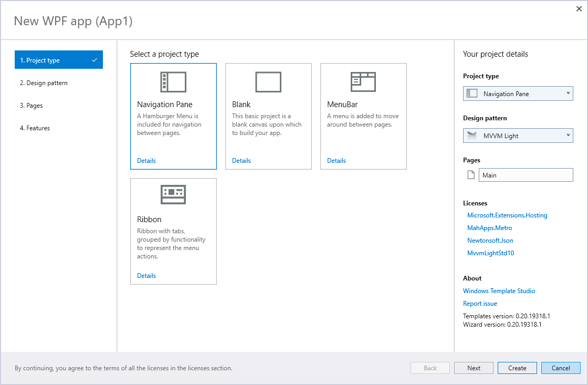Click the 'Wizard version: 0.20.19318.1' text
The height and width of the screenshot is (385, 588).
coord(502,325)
